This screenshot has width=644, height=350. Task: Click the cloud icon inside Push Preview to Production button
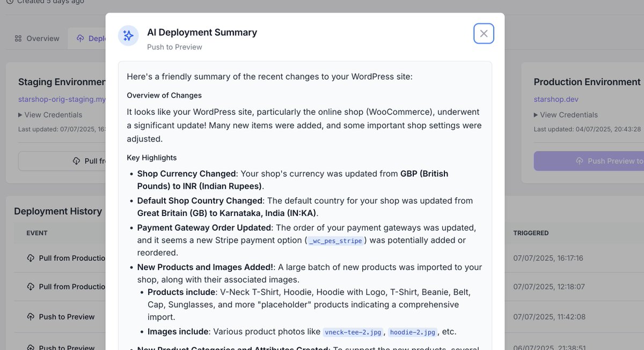click(x=579, y=160)
